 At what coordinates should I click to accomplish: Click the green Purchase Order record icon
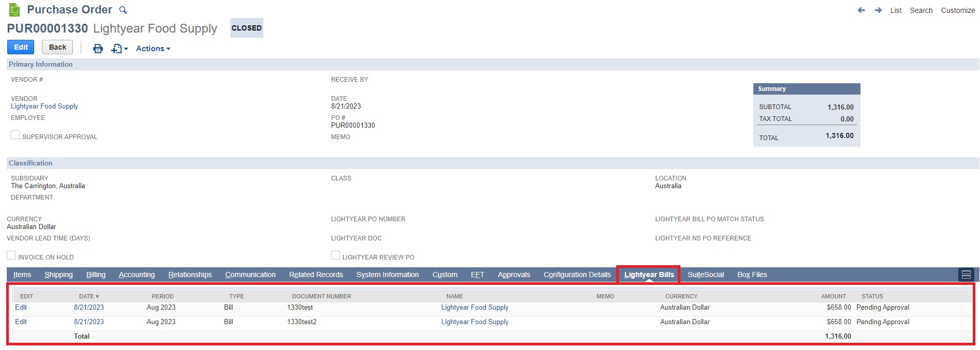(14, 9)
